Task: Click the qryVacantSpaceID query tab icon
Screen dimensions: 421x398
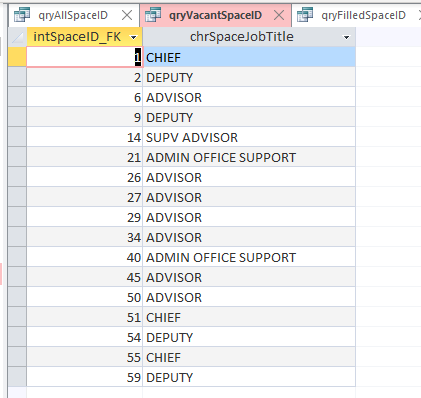Action: click(x=153, y=15)
